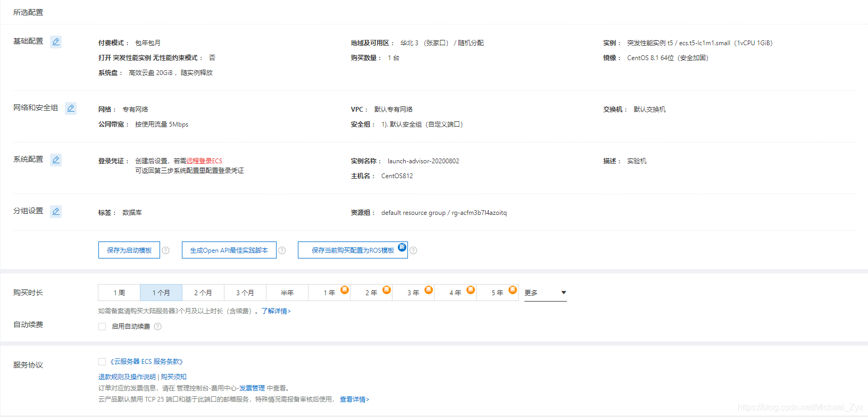868x417 pixels.
Task: Click the discount badge on 3 年
Action: [x=429, y=289]
